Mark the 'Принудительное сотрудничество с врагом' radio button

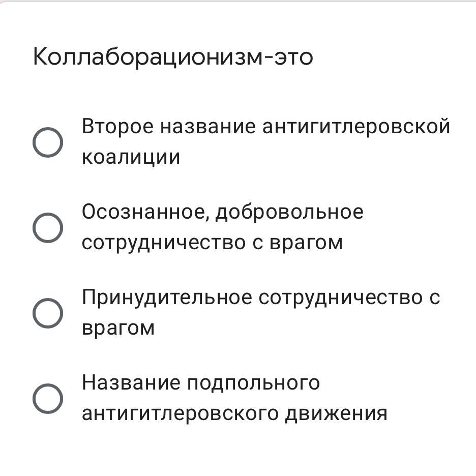[48, 313]
